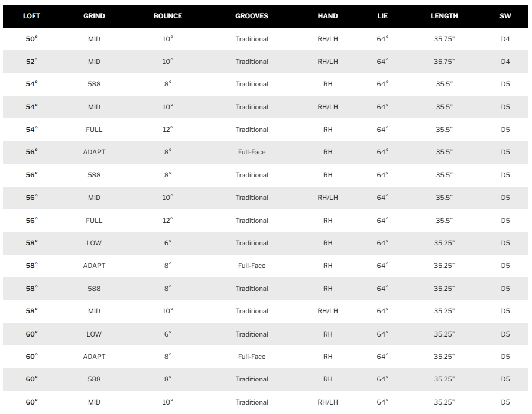This screenshot has height=414, width=532.
Task: Click the GROOVES column header
Action: pyautogui.click(x=252, y=16)
